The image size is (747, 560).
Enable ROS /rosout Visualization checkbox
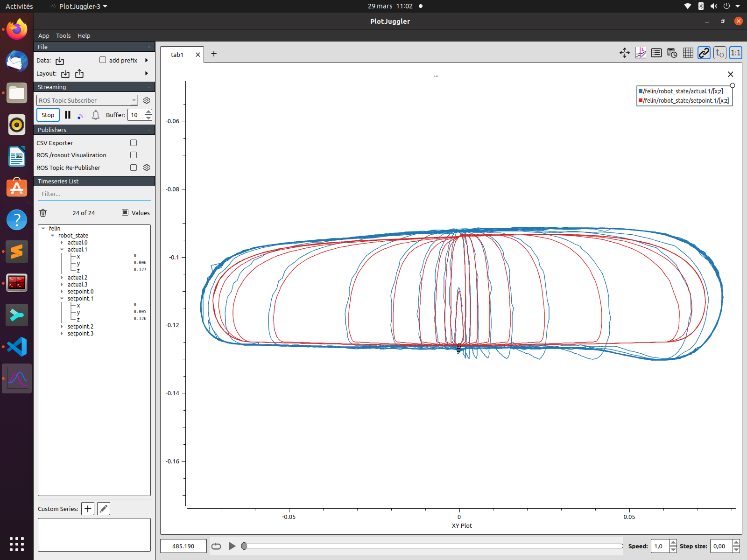(134, 155)
